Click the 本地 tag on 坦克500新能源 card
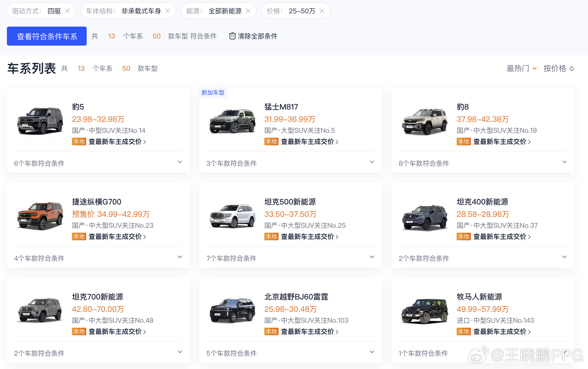 [x=271, y=237]
